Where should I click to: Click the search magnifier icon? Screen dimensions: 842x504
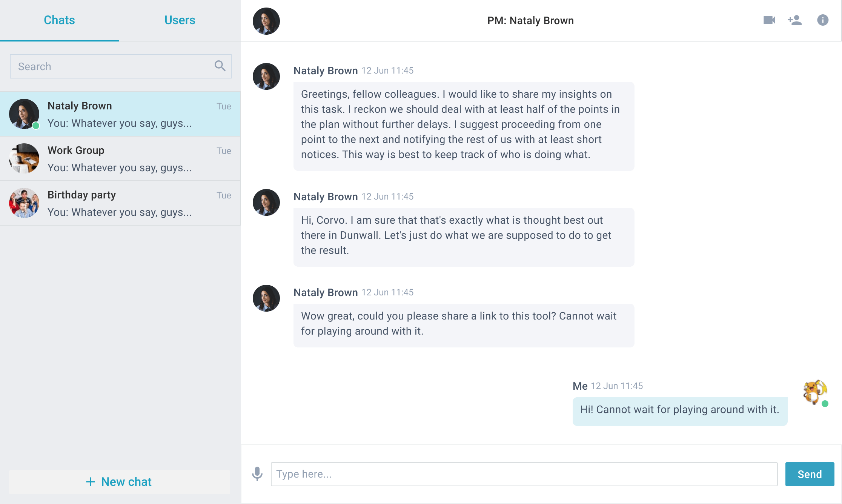(x=220, y=66)
